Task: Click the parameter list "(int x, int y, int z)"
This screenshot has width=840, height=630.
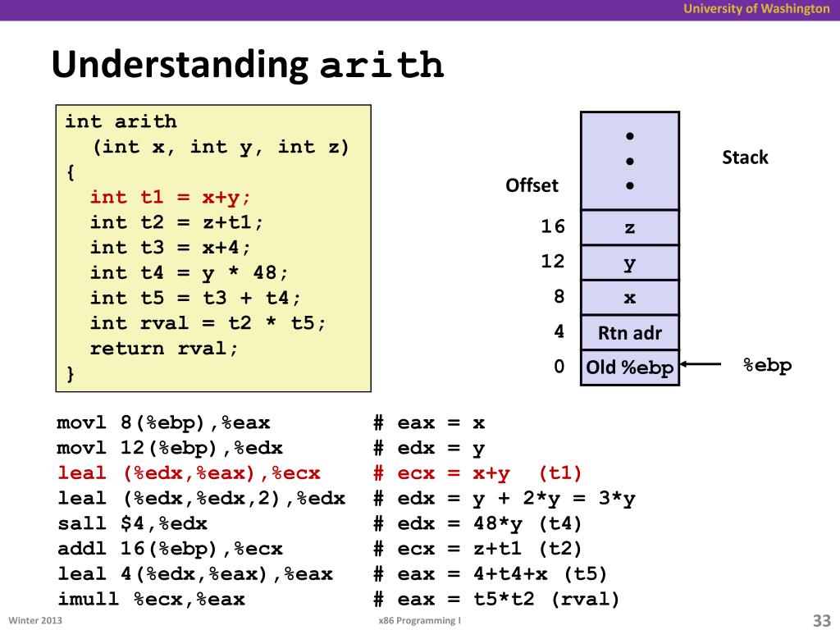Action: (x=220, y=147)
